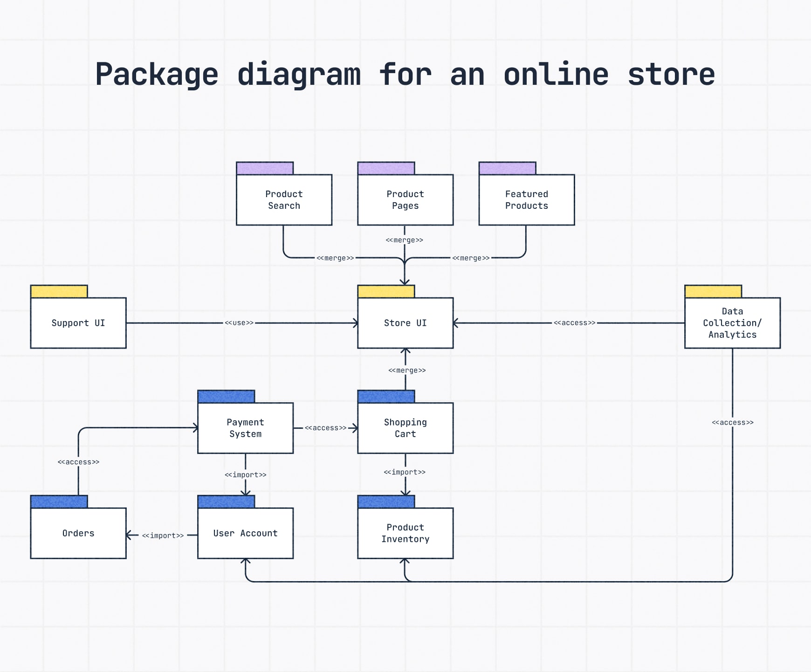Image resolution: width=811 pixels, height=672 pixels.
Task: Click <<merge>> label from Product Search
Action: pos(335,258)
